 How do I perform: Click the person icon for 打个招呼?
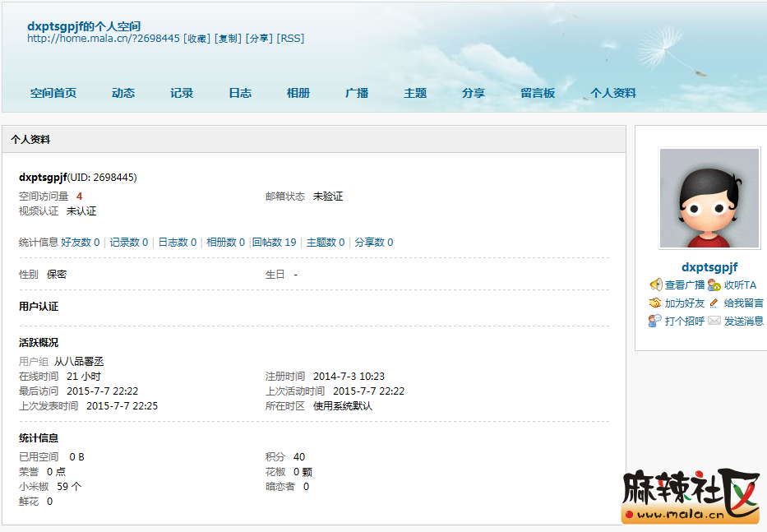tap(655, 321)
